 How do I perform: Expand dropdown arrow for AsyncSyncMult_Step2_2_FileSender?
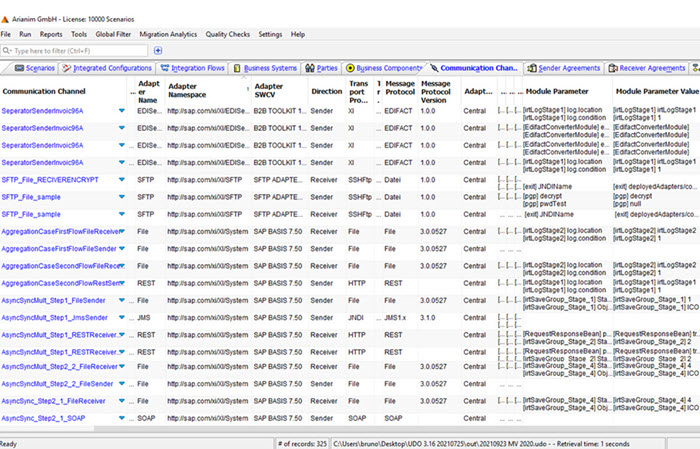point(121,384)
